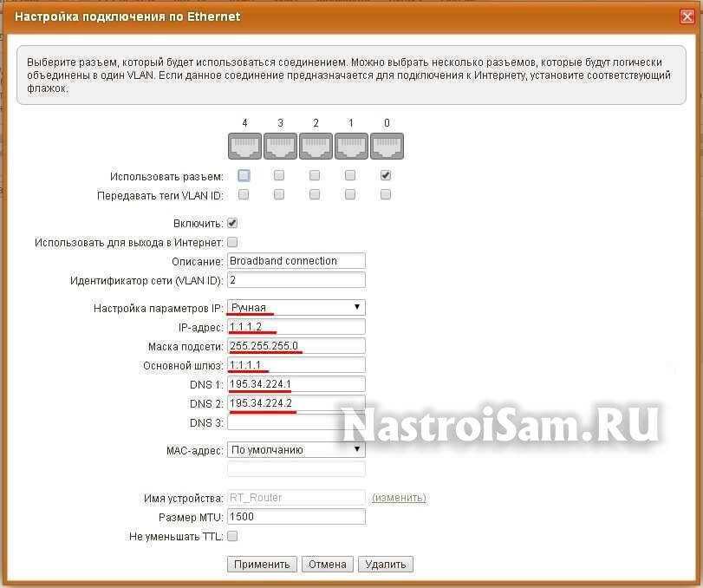Open 'Настройка параметров IP' dropdown
This screenshot has height=588, width=703.
(296, 308)
